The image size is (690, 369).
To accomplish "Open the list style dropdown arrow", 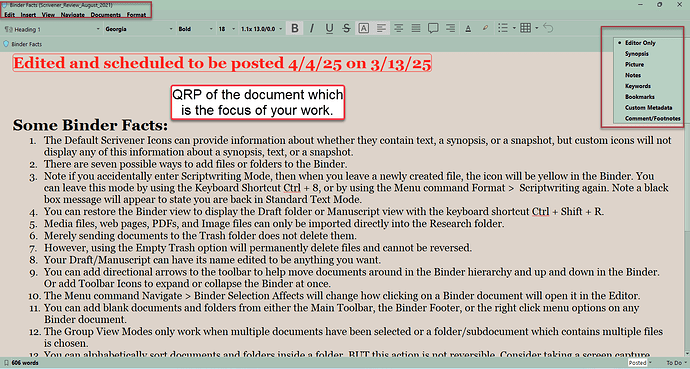I will click(x=514, y=29).
